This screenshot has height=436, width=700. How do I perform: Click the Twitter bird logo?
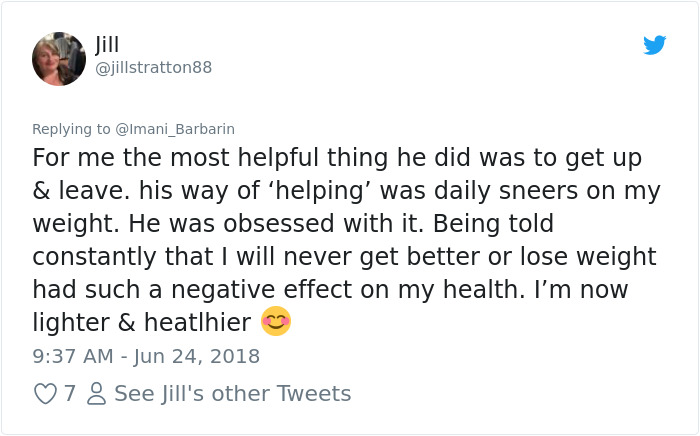click(654, 45)
